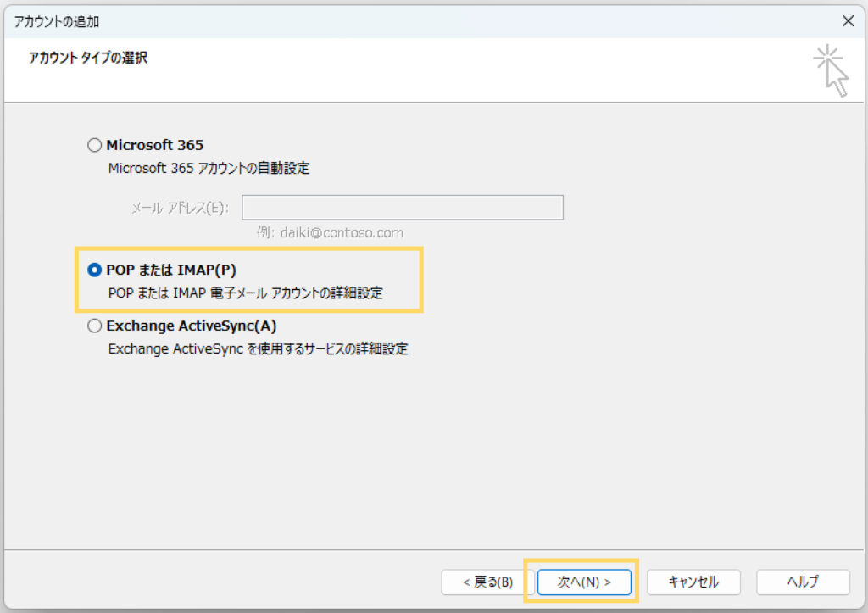Click the Exchange ActiveSync(A) label text
The image size is (868, 613).
(x=192, y=326)
